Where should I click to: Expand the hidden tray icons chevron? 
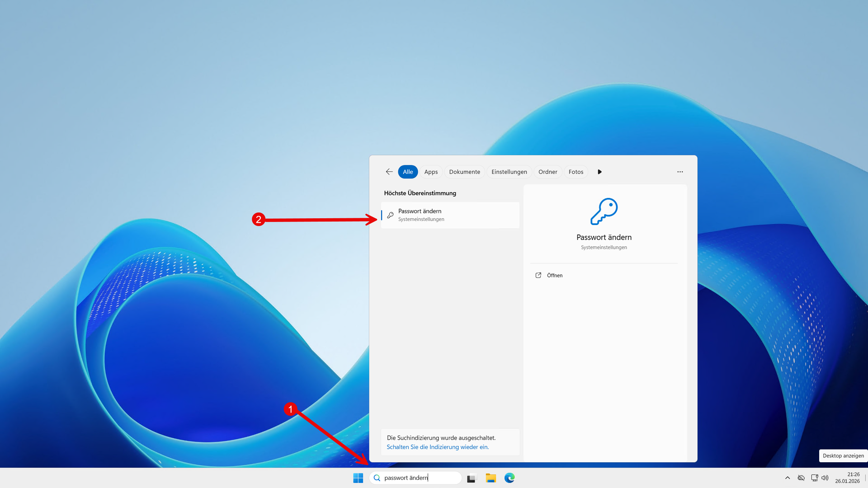coord(788,478)
